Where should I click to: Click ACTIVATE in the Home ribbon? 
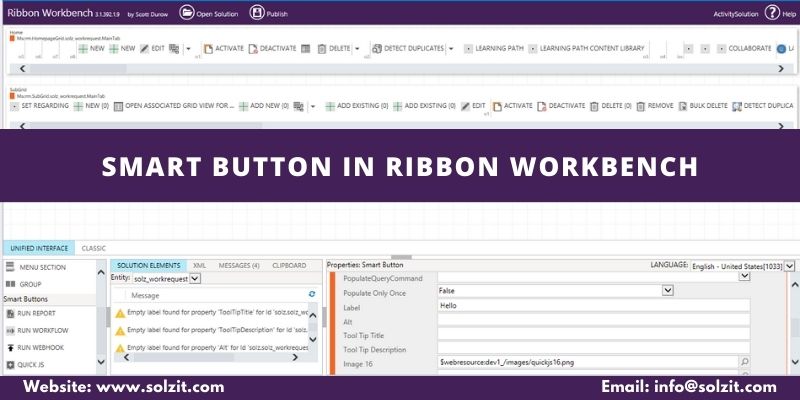[223, 48]
